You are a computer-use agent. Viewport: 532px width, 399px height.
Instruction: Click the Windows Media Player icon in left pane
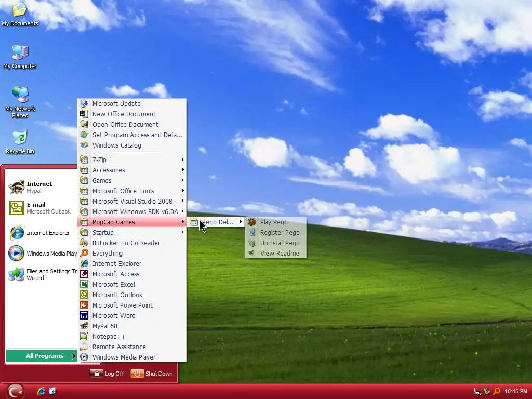click(x=16, y=254)
